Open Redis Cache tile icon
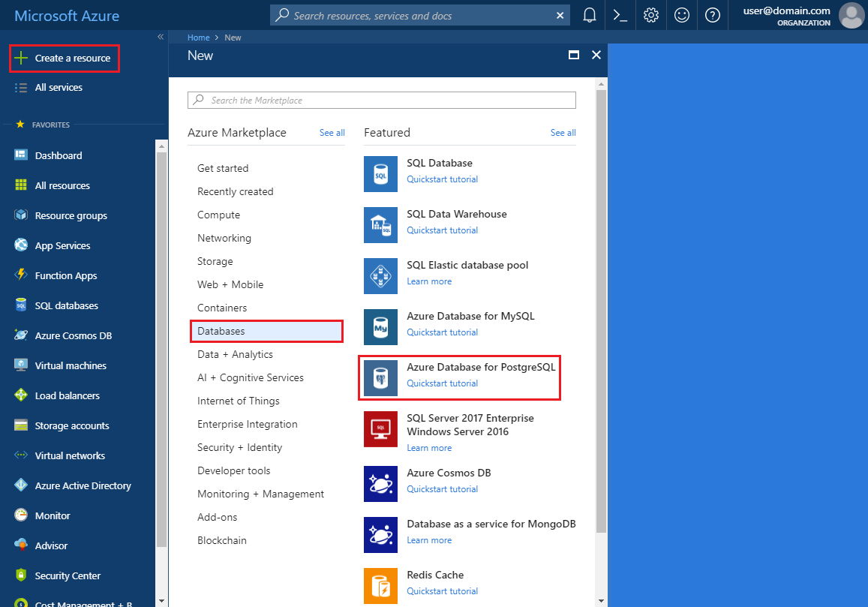The width and height of the screenshot is (868, 607). click(380, 585)
